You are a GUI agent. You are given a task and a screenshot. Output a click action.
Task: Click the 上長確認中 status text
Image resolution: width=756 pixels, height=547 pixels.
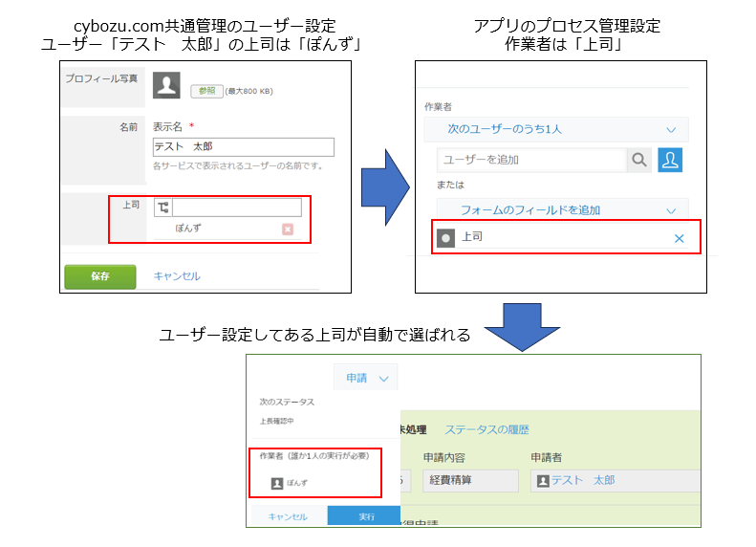pyautogui.click(x=276, y=421)
